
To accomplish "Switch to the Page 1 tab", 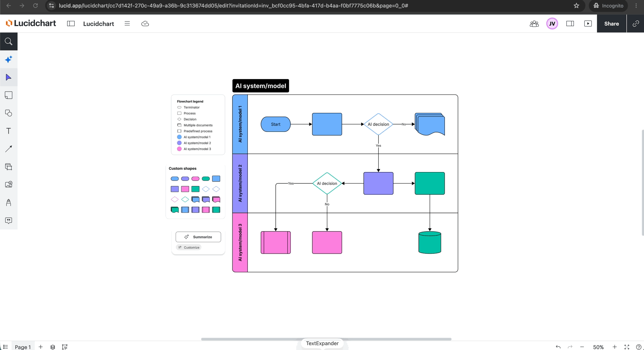I will pyautogui.click(x=23, y=347).
